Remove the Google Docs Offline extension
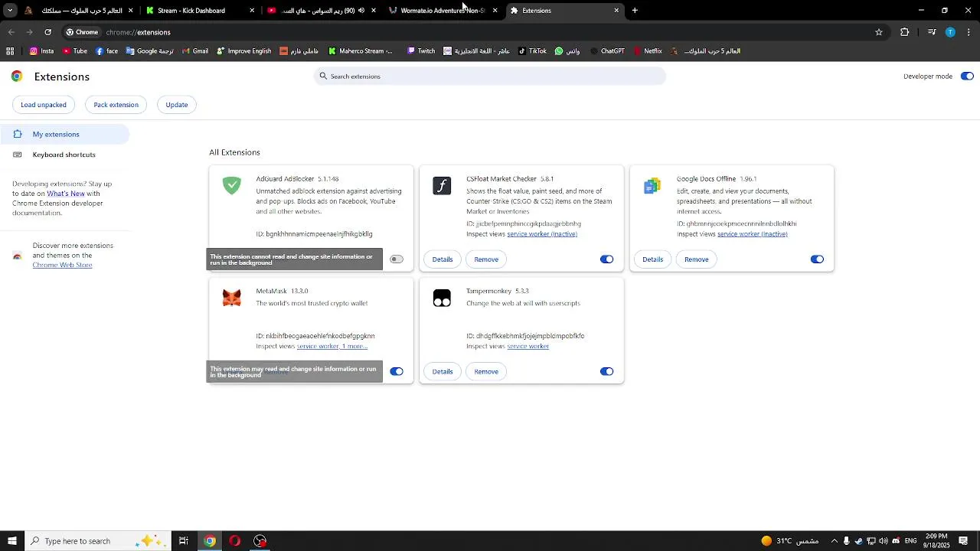 pos(696,259)
